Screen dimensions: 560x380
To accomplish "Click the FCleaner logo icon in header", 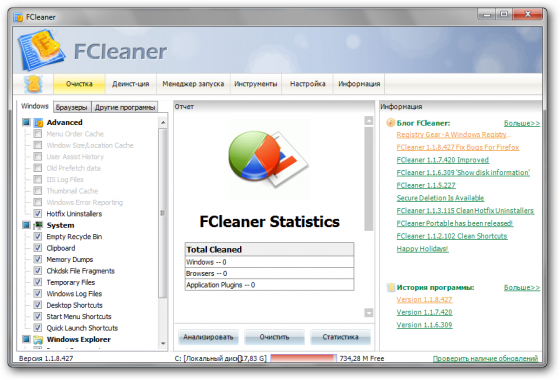I will [42, 50].
